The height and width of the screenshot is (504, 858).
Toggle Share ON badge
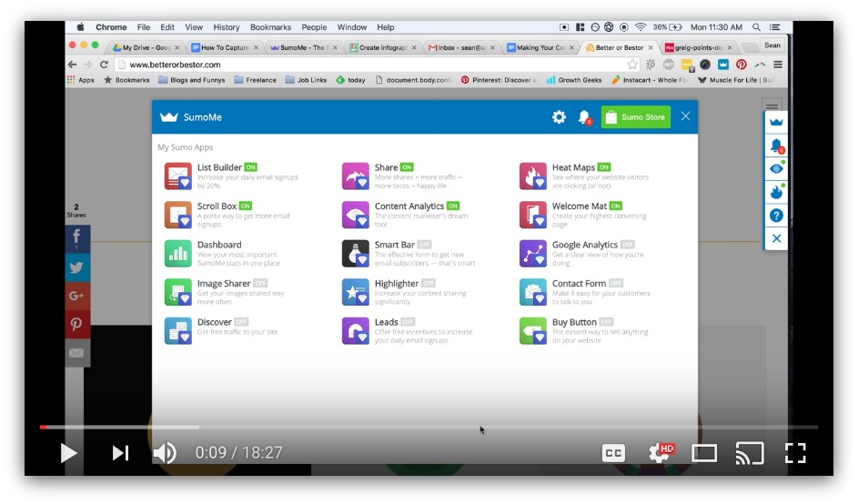click(407, 167)
